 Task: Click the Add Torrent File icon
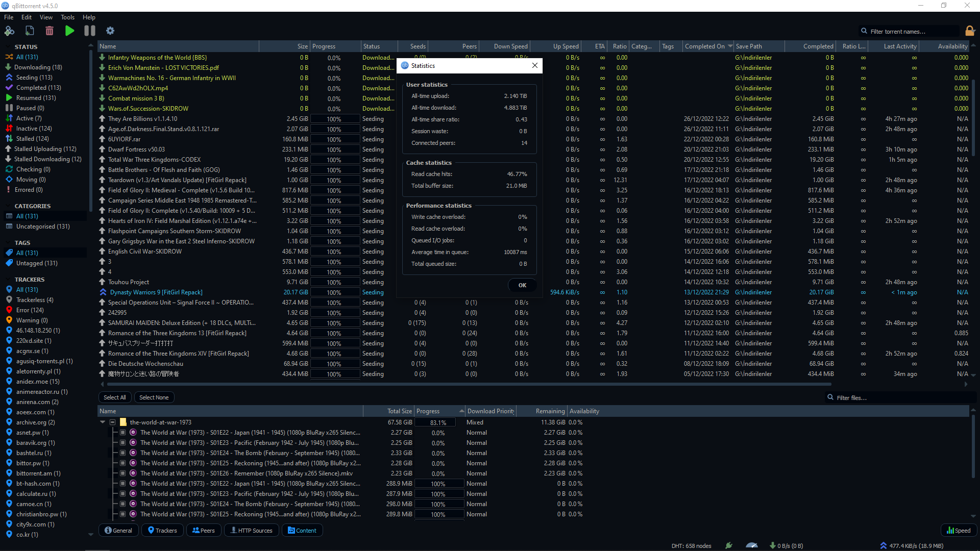30,31
